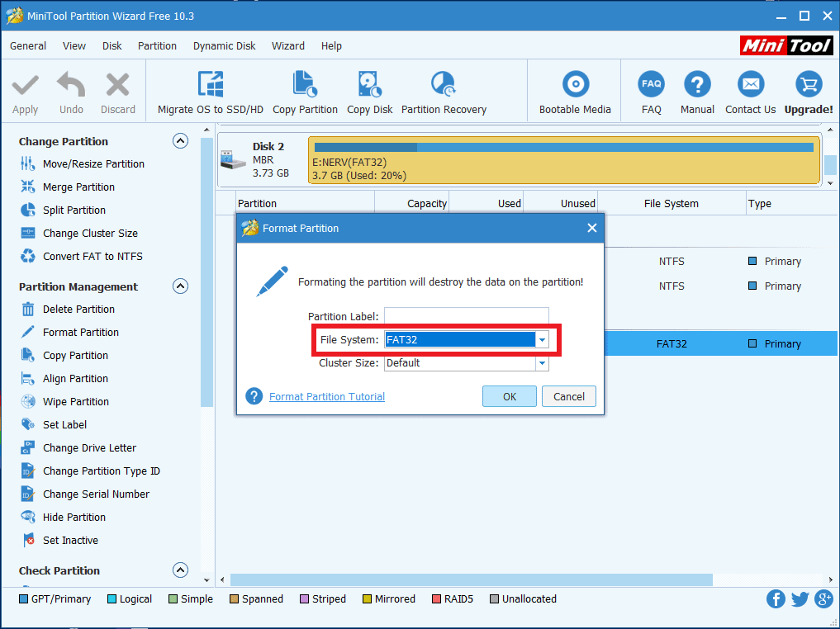The height and width of the screenshot is (629, 840).
Task: Confirm format with OK button
Action: click(510, 396)
